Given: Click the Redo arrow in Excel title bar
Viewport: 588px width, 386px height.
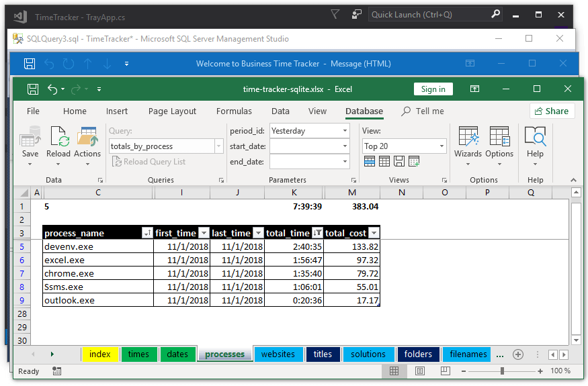Looking at the screenshot, I should 76,89.
